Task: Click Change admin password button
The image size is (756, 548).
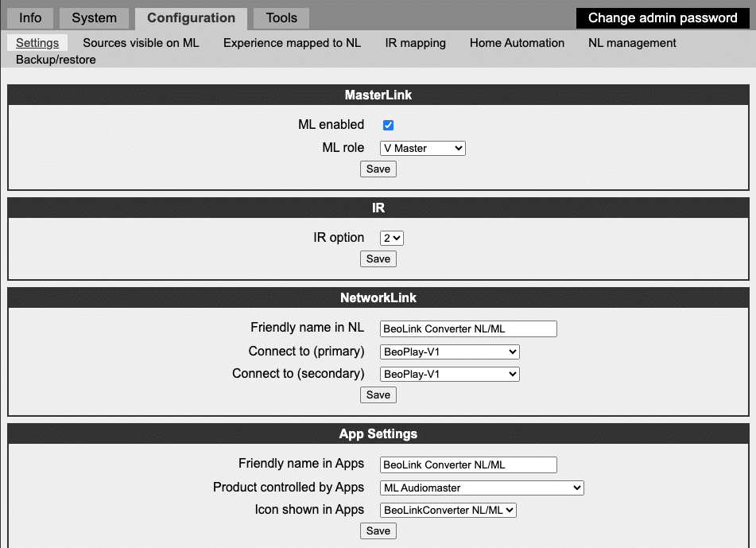Action: pos(662,17)
